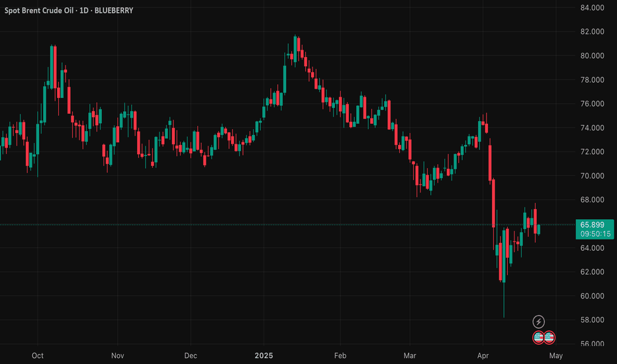Image resolution: width=617 pixels, height=364 pixels.
Task: Click the 2025 year label on the time axis
Action: point(263,356)
